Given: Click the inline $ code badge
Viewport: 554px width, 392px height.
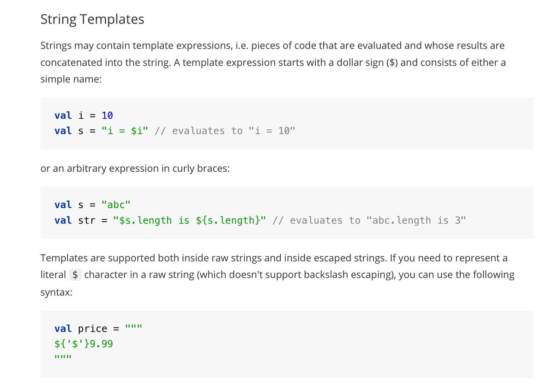Looking at the screenshot, I should click(x=75, y=275).
